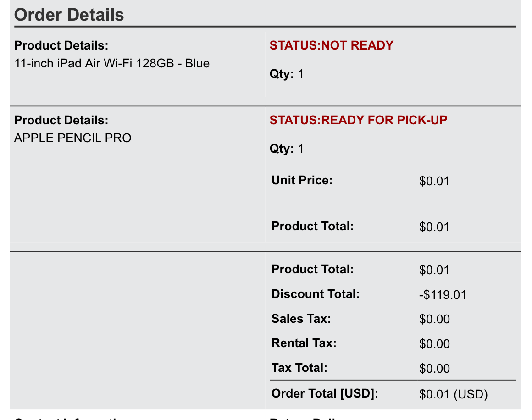Click the $0.00 amount beside Sales Tax
Image resolution: width=532 pixels, height=420 pixels.
[434, 319]
